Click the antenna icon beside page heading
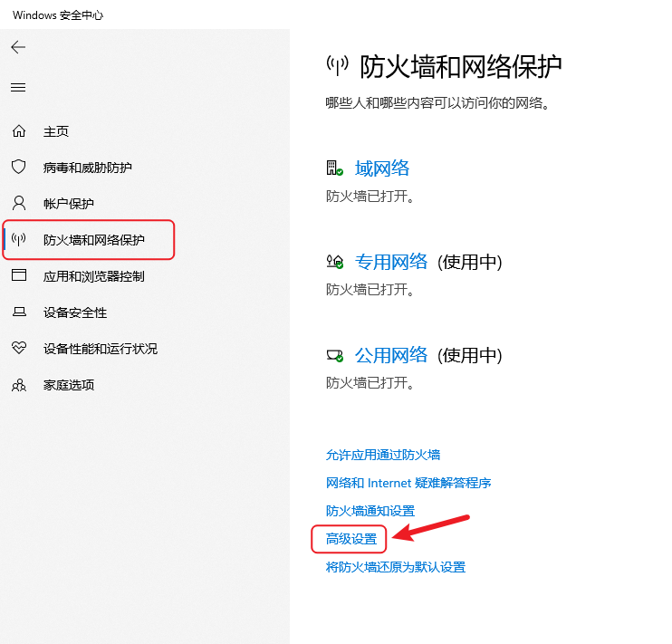The image size is (672, 644). coord(338,66)
